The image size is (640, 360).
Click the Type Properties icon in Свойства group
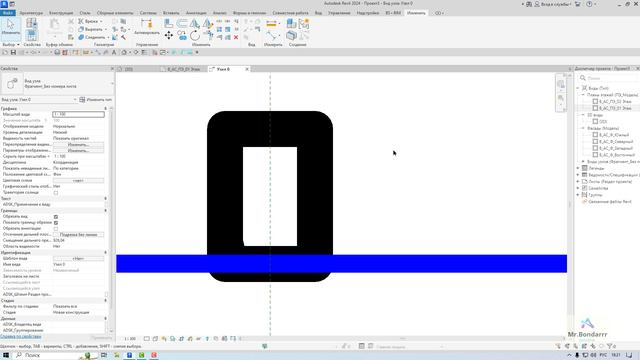tap(31, 23)
